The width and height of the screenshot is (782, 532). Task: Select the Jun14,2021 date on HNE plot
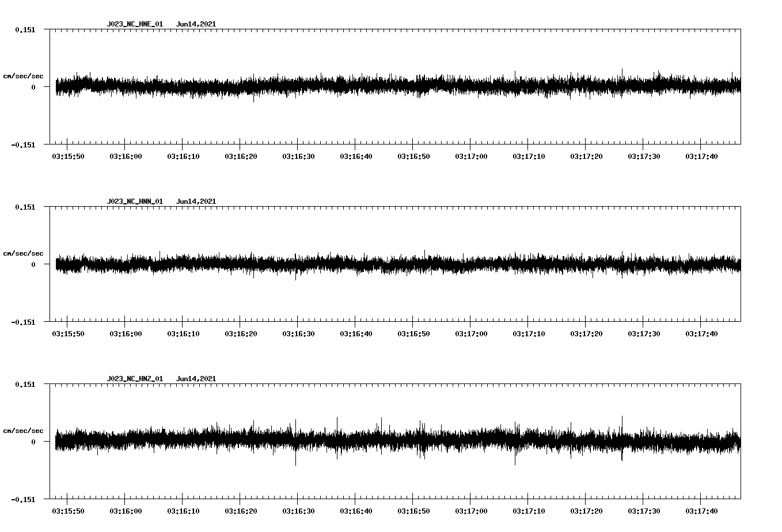[x=196, y=24]
